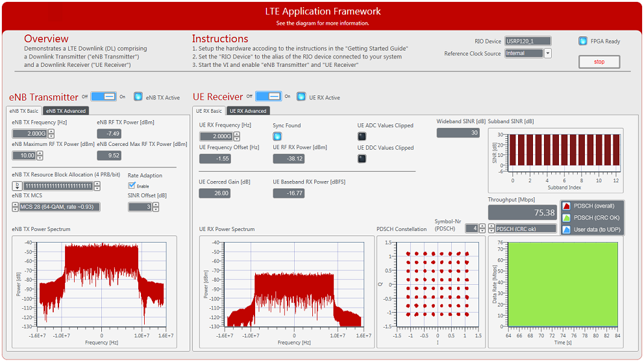Screen dimensions: 644x362
Task: Click the PDSCH (CRC OK) green color swatch
Action: click(566, 218)
